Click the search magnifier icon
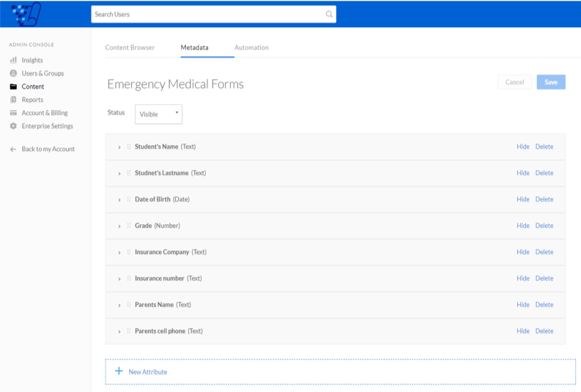This screenshot has height=392, width=581. tap(329, 14)
